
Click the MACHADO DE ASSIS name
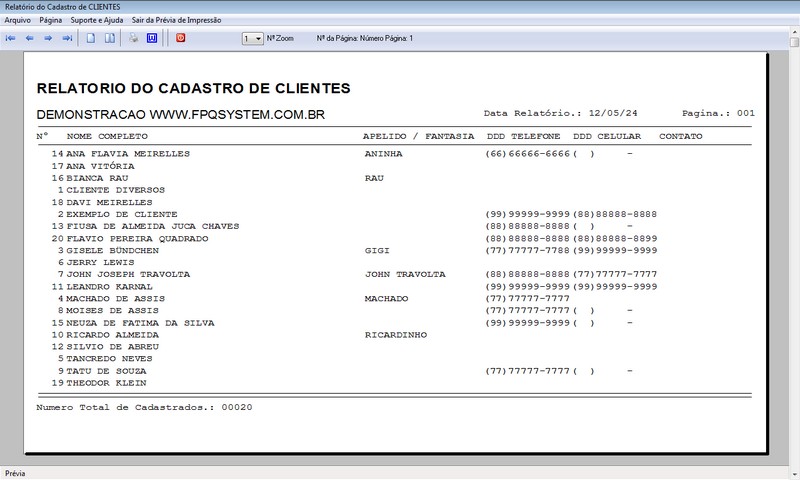pyautogui.click(x=115, y=298)
